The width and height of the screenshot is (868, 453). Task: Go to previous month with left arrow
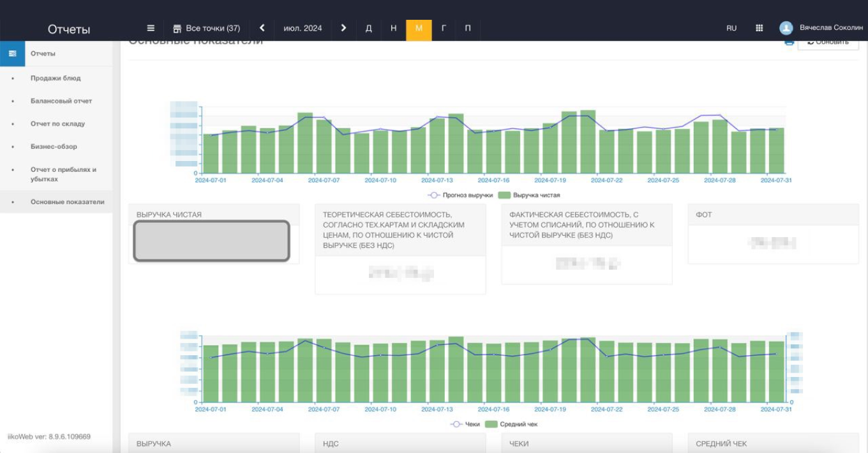(x=262, y=28)
